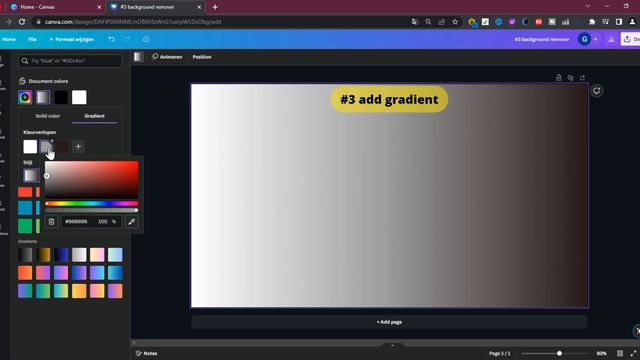The width and height of the screenshot is (640, 360).
Task: Open the browser zoom magnifier icon
Action: point(428,22)
